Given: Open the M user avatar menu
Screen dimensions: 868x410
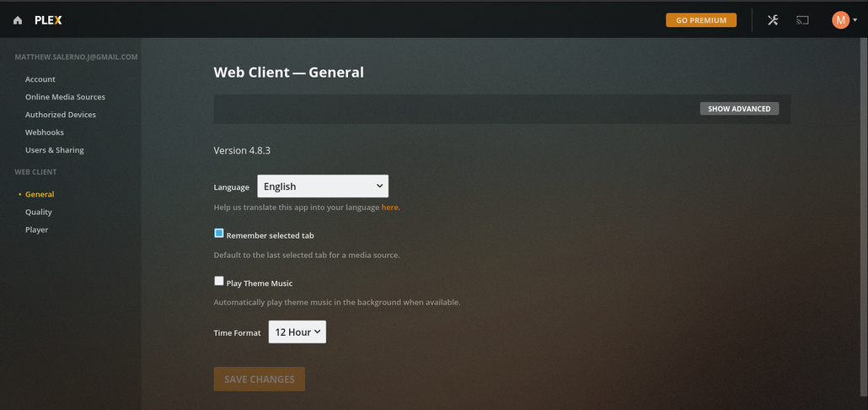Looking at the screenshot, I should (x=840, y=20).
